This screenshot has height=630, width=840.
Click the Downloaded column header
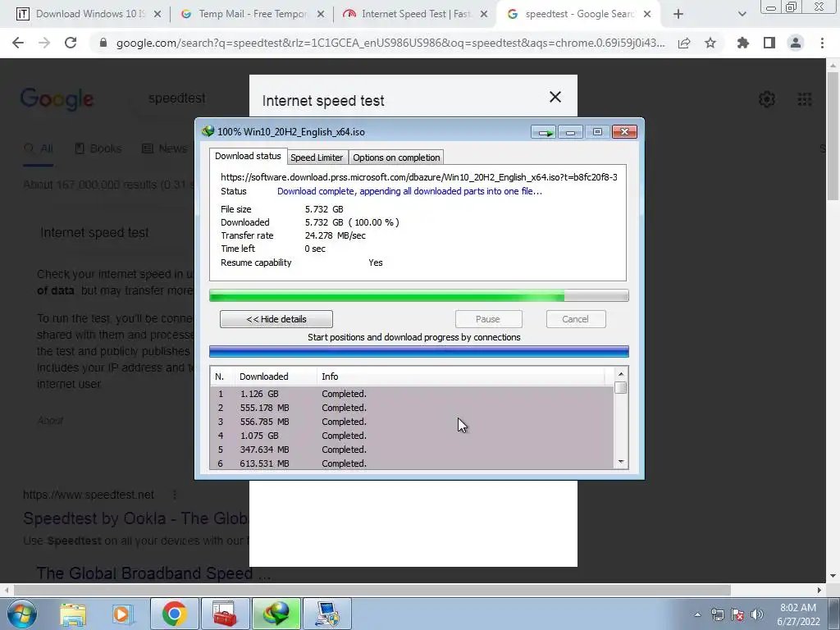pos(276,377)
